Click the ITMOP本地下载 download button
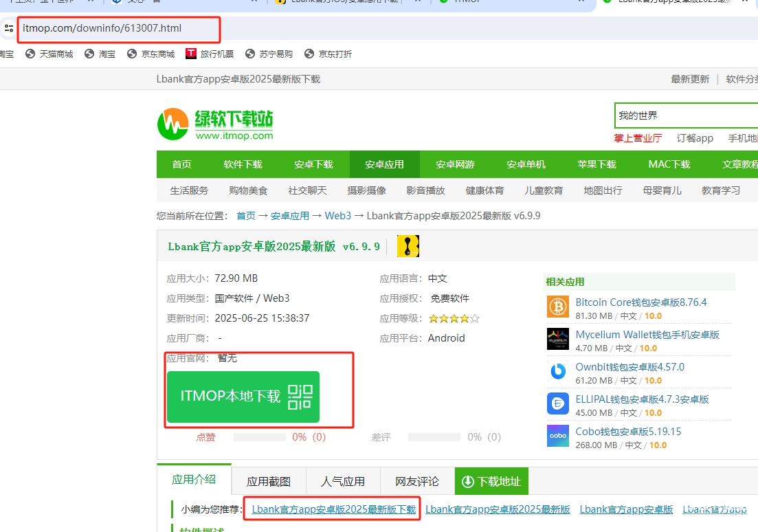 pyautogui.click(x=243, y=397)
